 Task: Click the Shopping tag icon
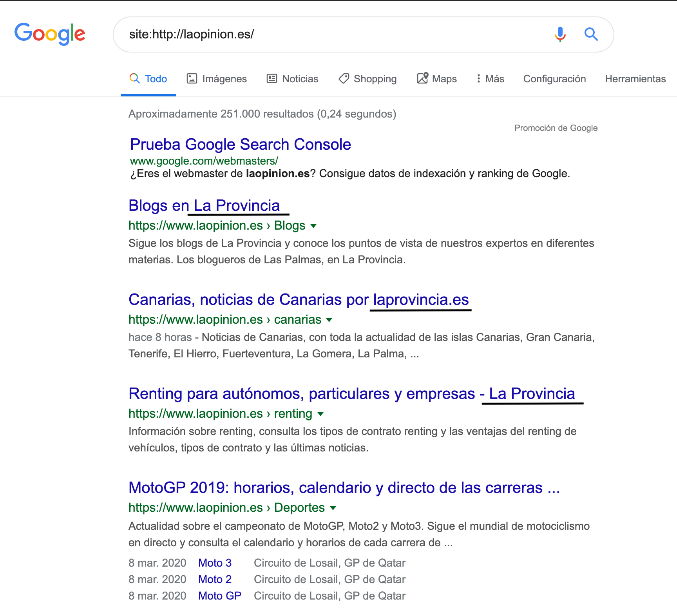click(344, 79)
